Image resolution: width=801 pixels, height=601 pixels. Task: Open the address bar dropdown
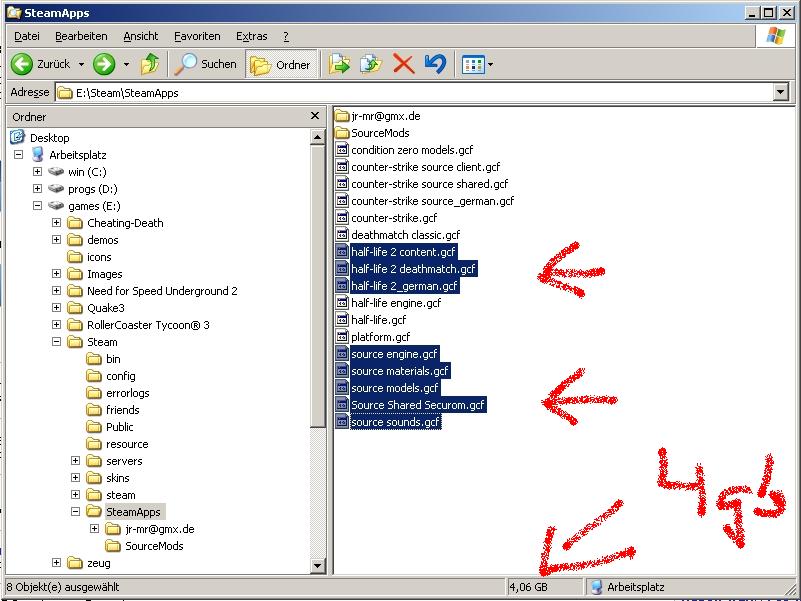click(781, 93)
